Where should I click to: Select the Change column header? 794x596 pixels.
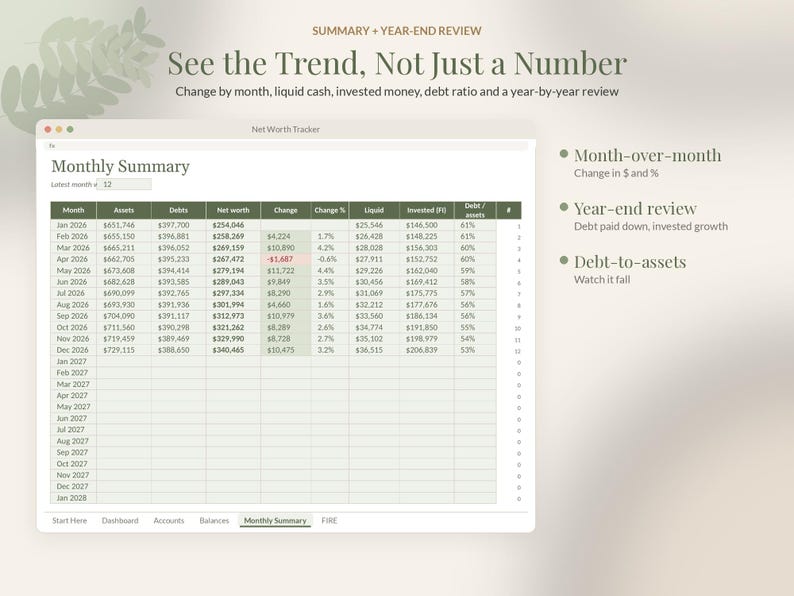286,210
